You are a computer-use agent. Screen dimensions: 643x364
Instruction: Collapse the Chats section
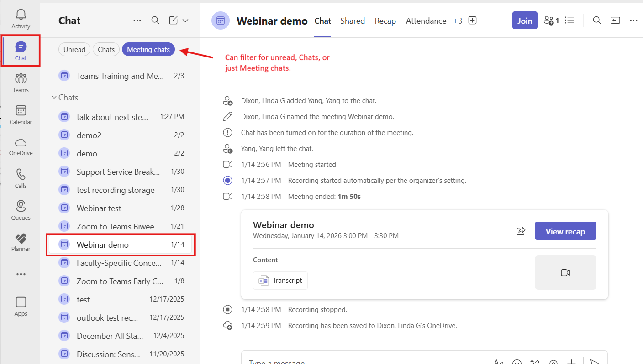(54, 98)
